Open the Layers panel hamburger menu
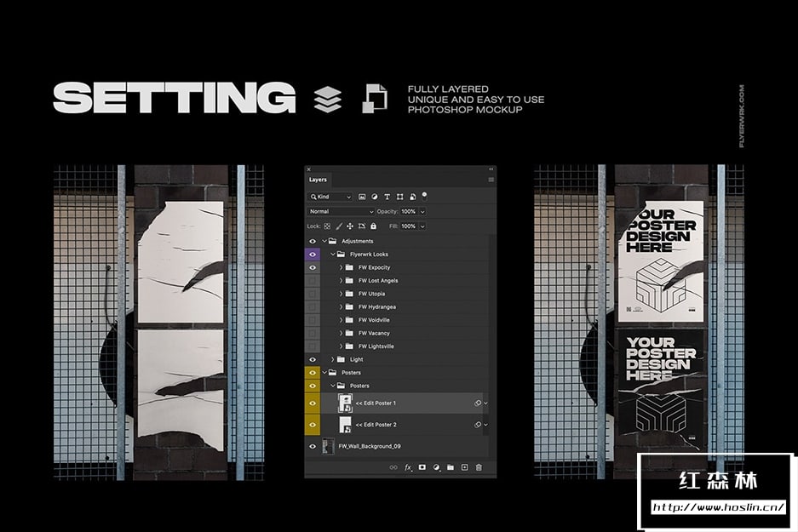 click(x=491, y=180)
